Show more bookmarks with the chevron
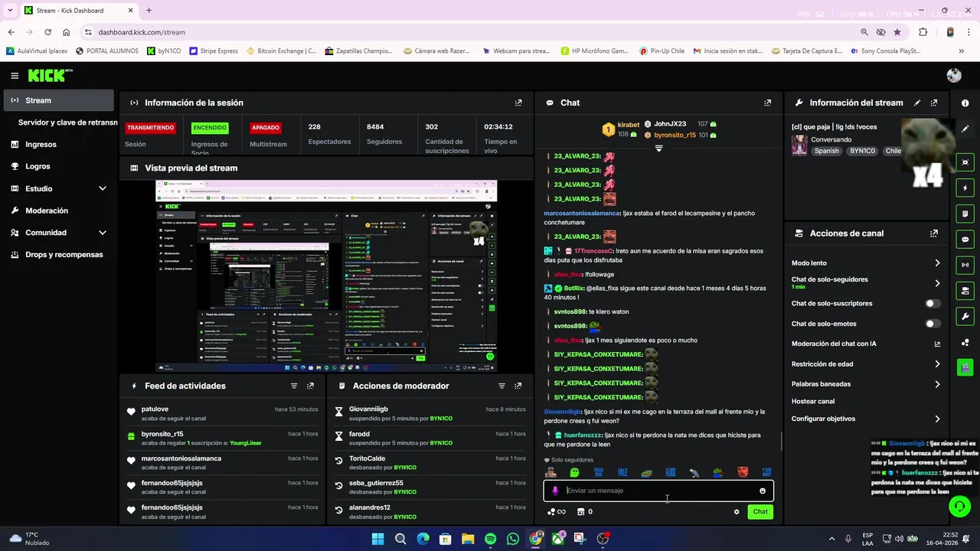980x551 pixels. pos(962,51)
